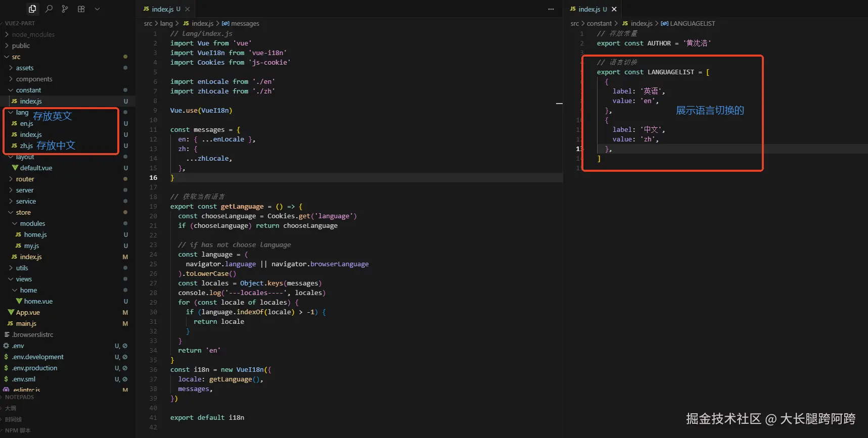This screenshot has width=868, height=438.
Task: Expand the public folder
Action: [x=68, y=45]
